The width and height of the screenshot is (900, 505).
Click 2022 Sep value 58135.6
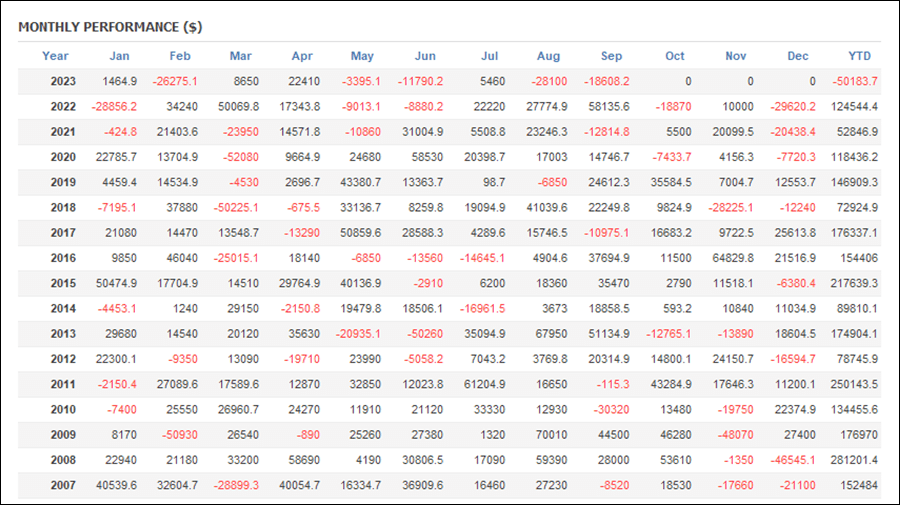point(609,107)
